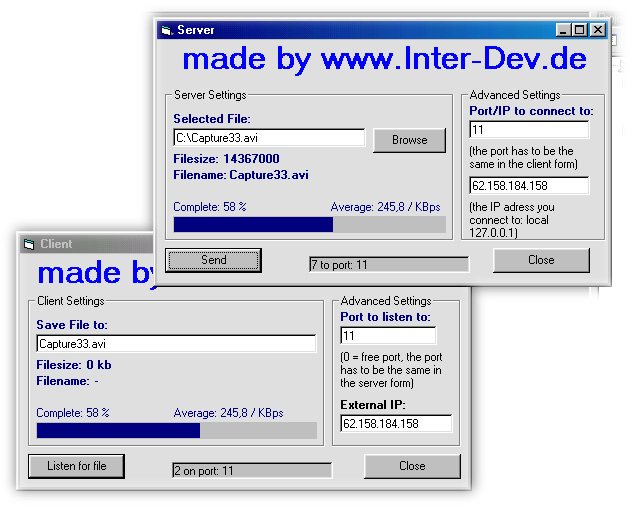Click the Close button in Client window
The image size is (629, 506).
coord(412,466)
